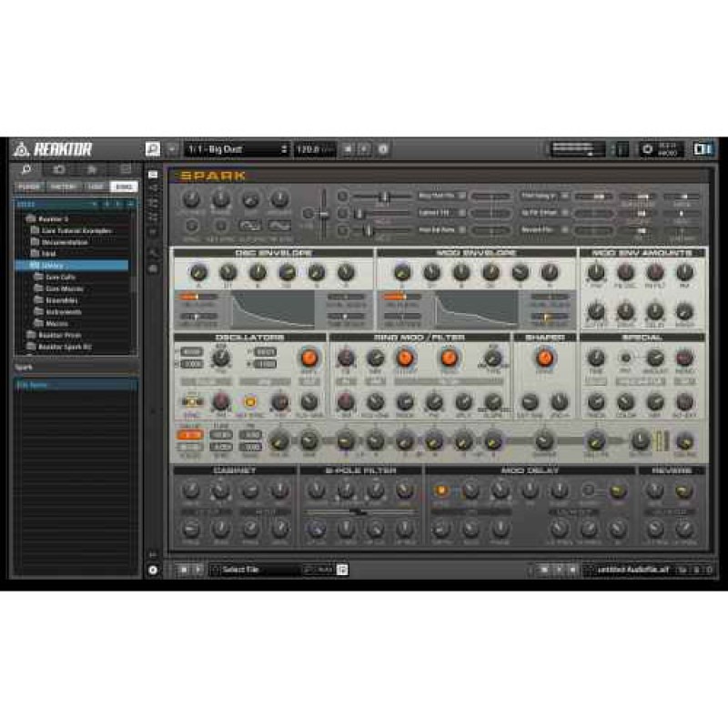Toggle the panel layout icon at top right
The image size is (728, 728).
702,149
